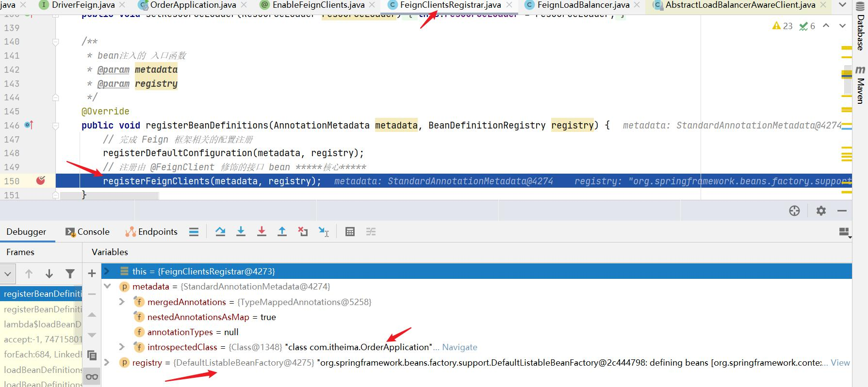Screen dimensions: 868x387
Task: Click next frame down arrow in Frames
Action: 49,274
